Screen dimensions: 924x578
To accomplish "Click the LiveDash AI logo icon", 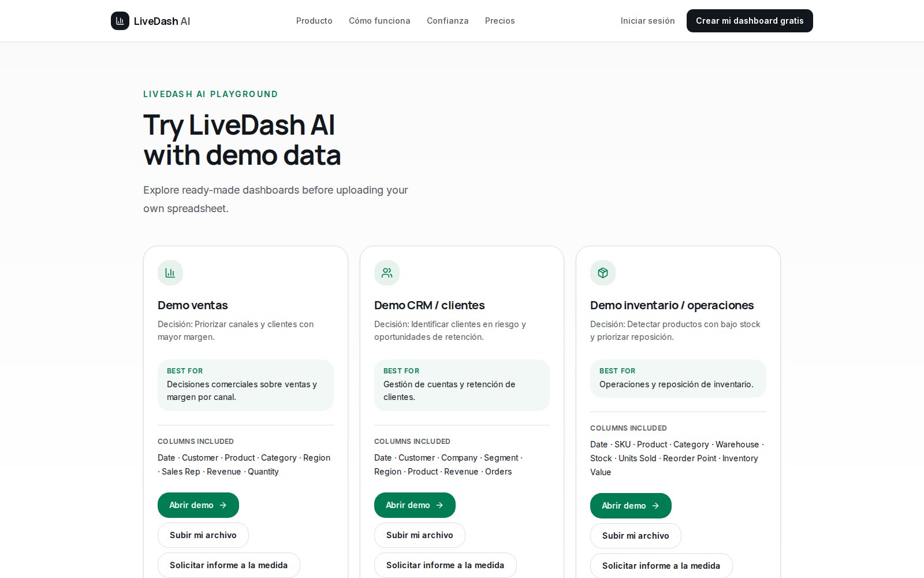I will click(120, 21).
